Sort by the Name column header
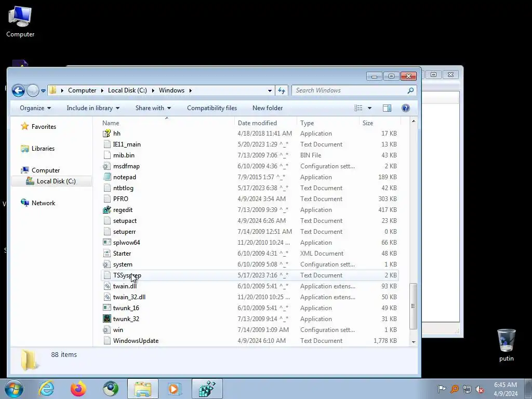The image size is (532, 399). 166,123
